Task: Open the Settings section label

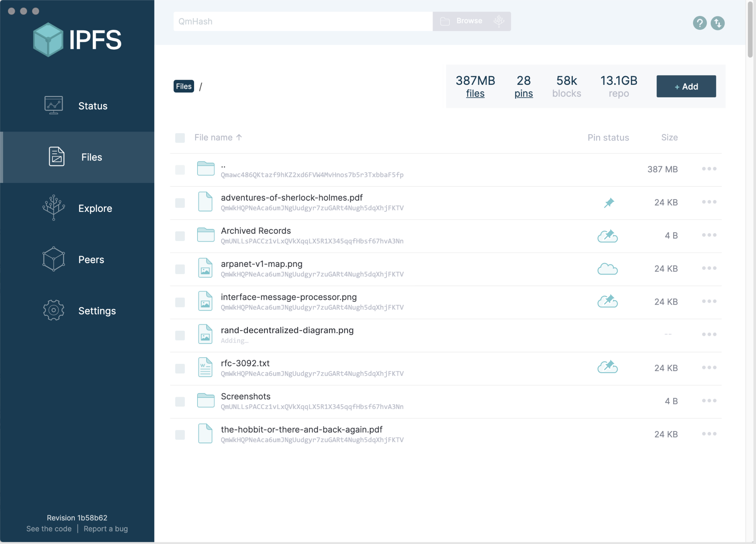Action: [x=97, y=311]
